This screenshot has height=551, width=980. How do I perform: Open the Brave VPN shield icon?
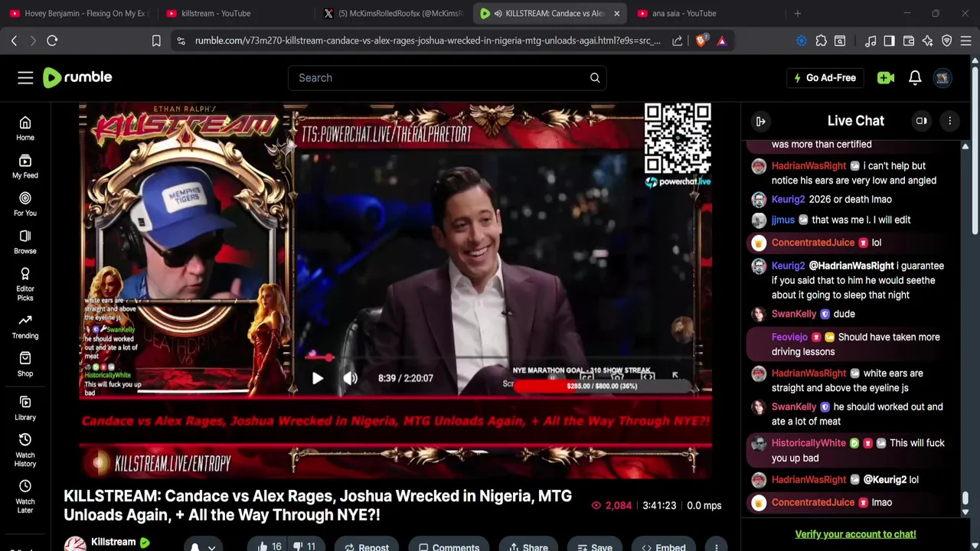coord(947,41)
